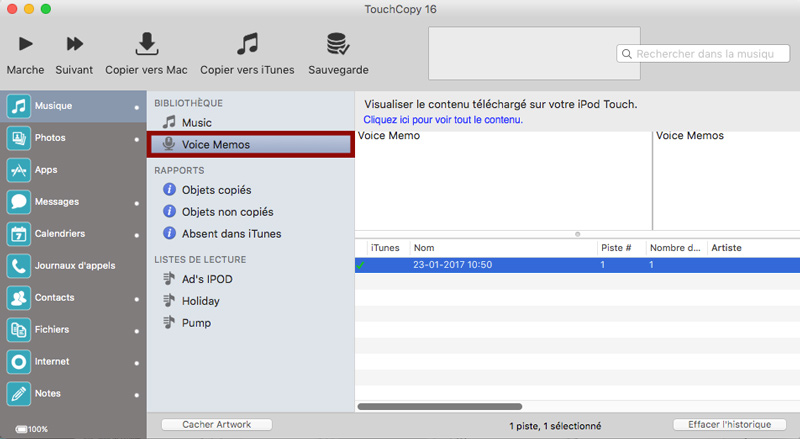800x439 pixels.
Task: Open the Internet section icon
Action: point(19,362)
